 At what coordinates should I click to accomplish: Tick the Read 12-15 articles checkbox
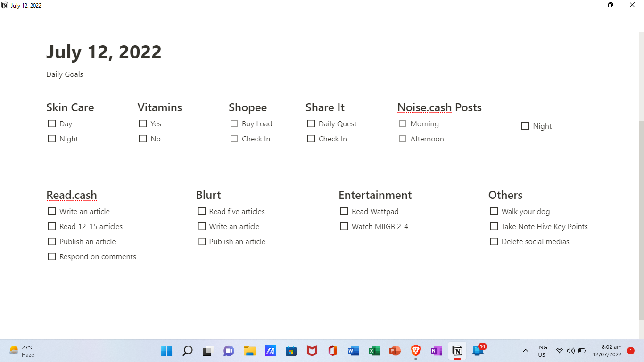52,226
